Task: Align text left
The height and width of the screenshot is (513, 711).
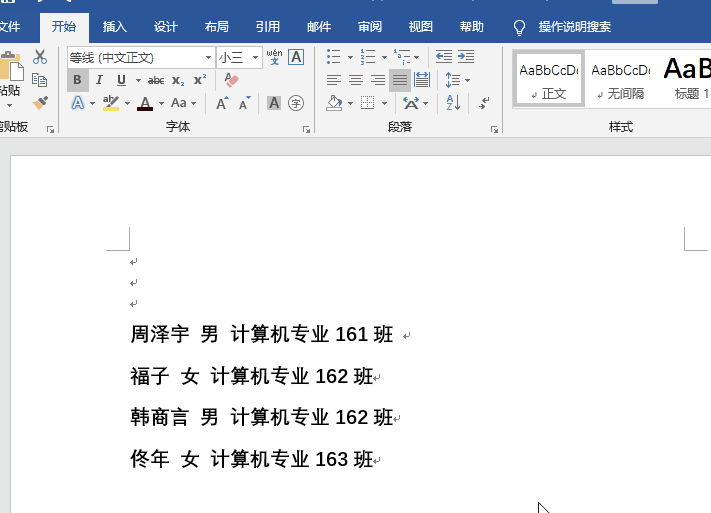Action: click(x=334, y=80)
